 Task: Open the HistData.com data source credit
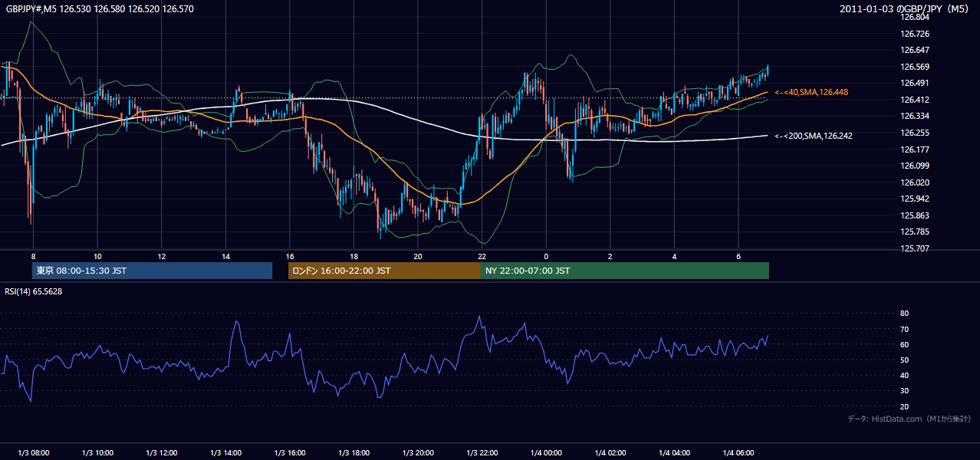pyautogui.click(x=909, y=419)
